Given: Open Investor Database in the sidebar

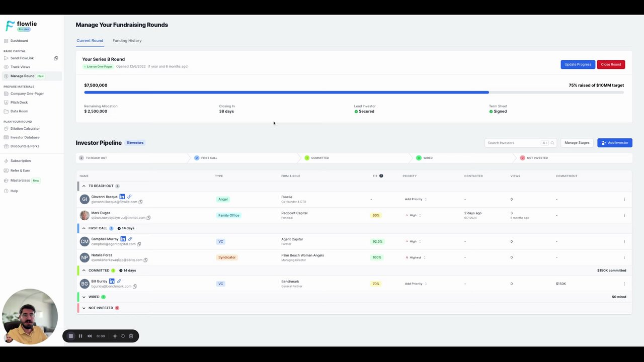Looking at the screenshot, I should [x=25, y=137].
